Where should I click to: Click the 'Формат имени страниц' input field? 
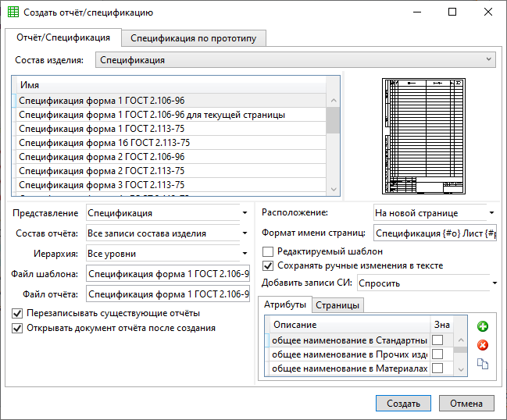(x=435, y=233)
